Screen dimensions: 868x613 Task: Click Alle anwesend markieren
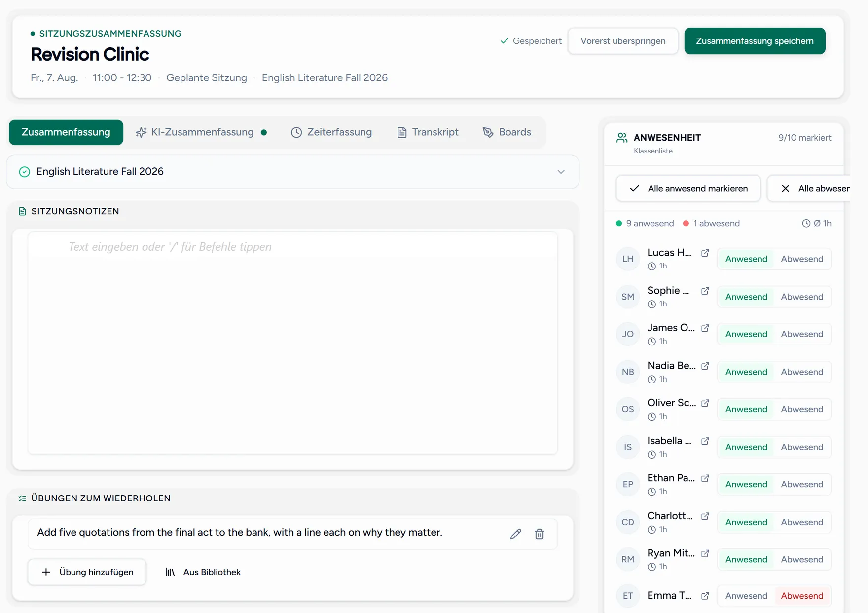(x=688, y=189)
